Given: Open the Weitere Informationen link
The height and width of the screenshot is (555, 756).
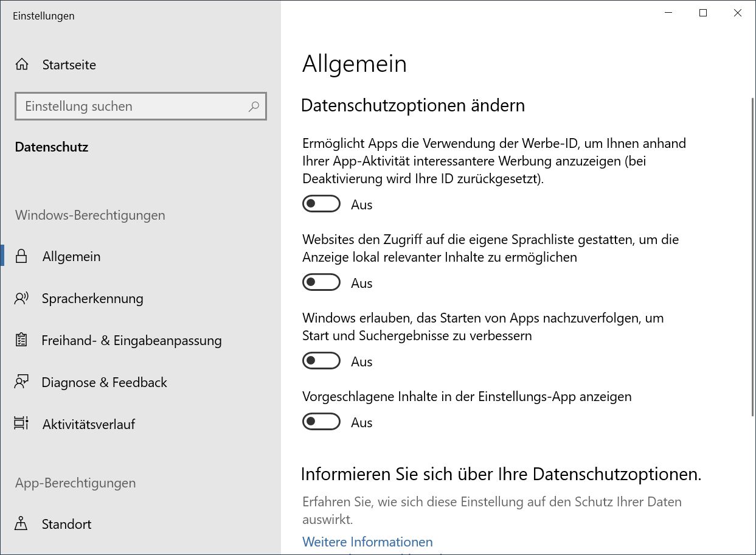Looking at the screenshot, I should (x=367, y=541).
